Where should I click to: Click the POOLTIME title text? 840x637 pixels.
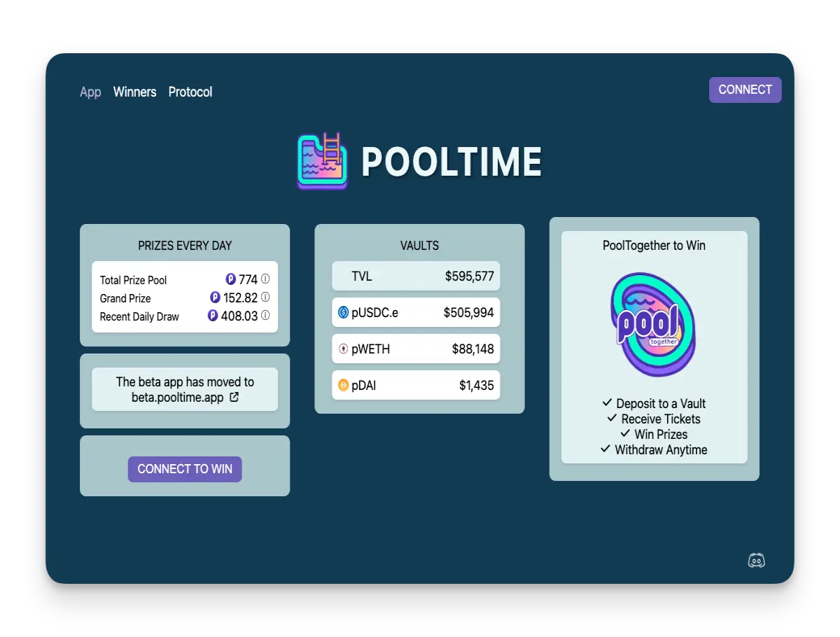pyautogui.click(x=451, y=162)
